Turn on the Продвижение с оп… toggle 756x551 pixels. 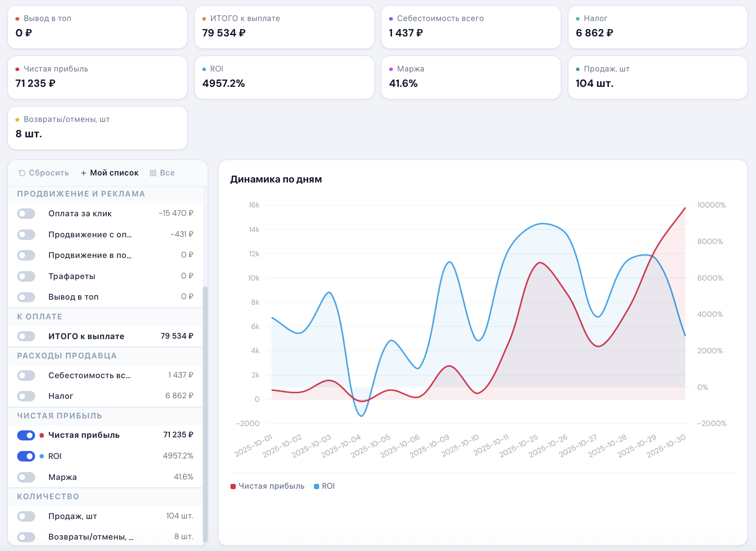coord(26,235)
